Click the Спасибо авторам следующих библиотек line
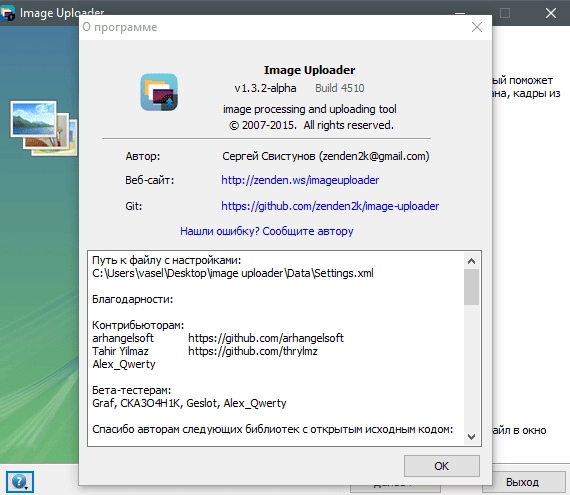Image resolution: width=570 pixels, height=495 pixels. (273, 430)
